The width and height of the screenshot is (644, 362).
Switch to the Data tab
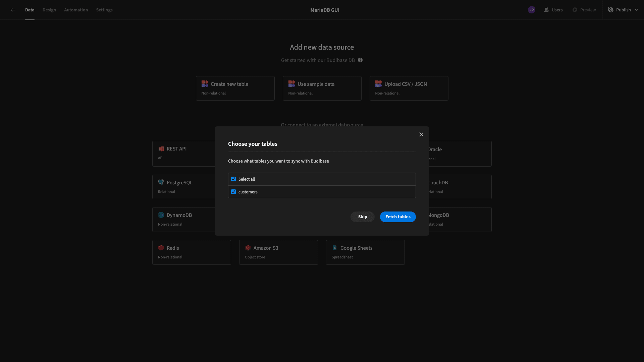(x=30, y=10)
